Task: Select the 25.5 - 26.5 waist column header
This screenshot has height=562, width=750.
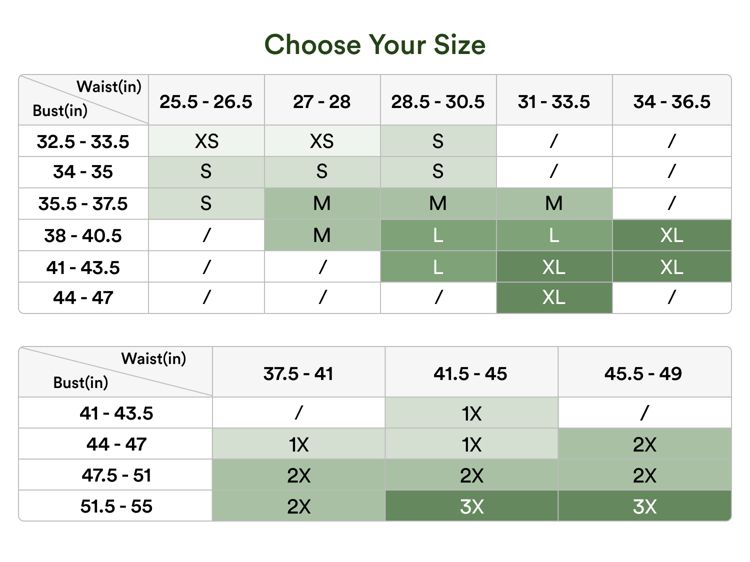Action: (x=206, y=101)
